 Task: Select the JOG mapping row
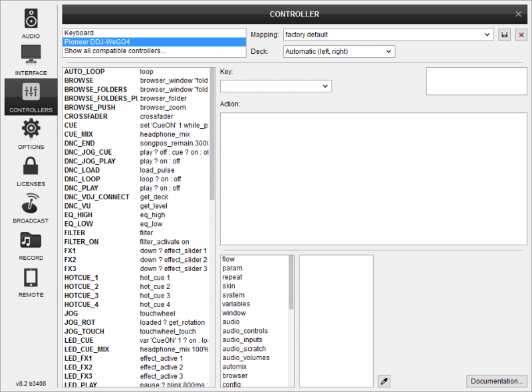tap(136, 314)
